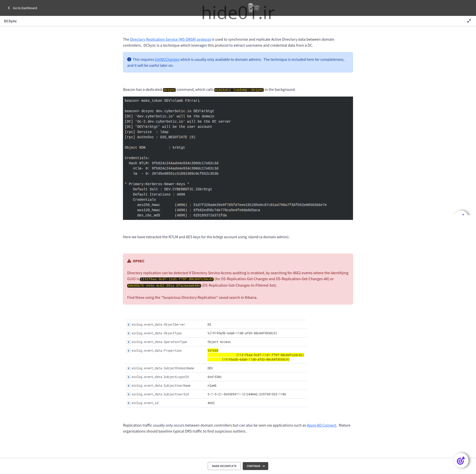Screen dimensions: 476x474
Task: Click the SubjectLogonId value 0x41530c
Action: click(x=215, y=377)
